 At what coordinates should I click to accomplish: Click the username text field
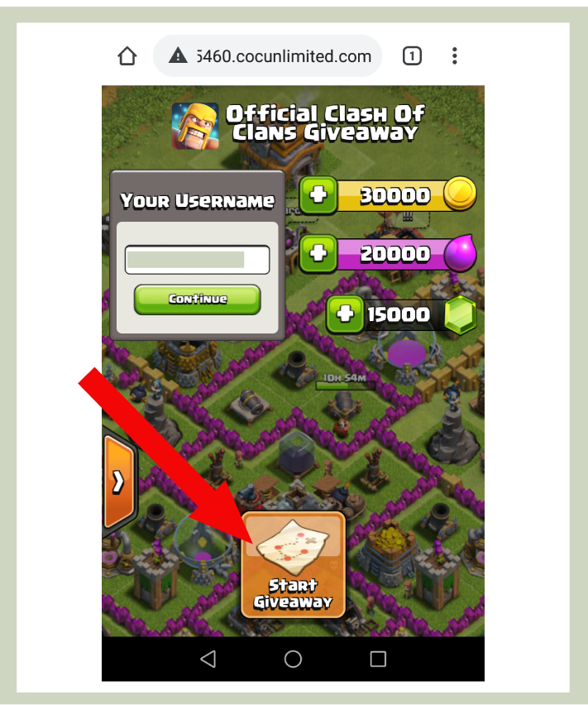point(197,260)
